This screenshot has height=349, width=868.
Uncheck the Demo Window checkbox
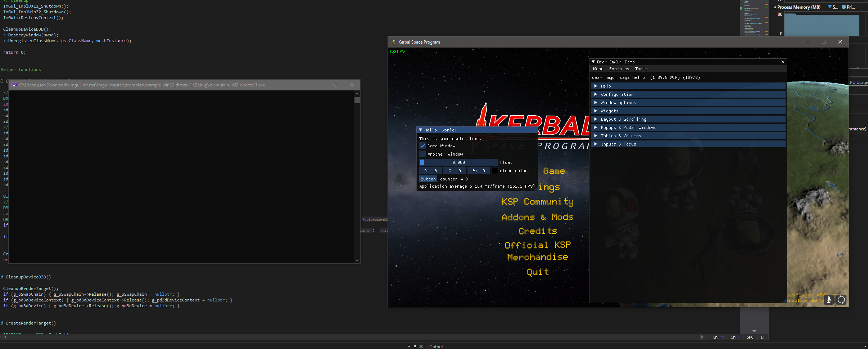pyautogui.click(x=423, y=146)
